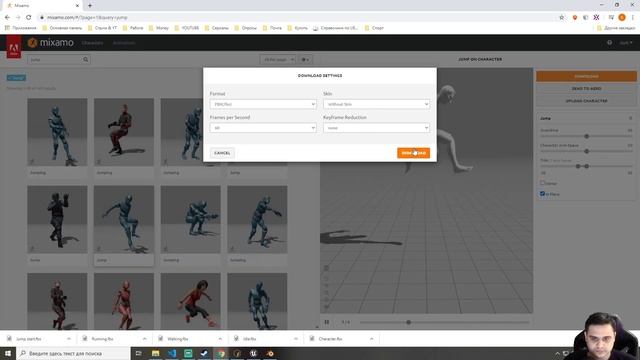Screen dimensions: 640x360
Task: Click the orange Download button in the dialog
Action: pyautogui.click(x=413, y=153)
